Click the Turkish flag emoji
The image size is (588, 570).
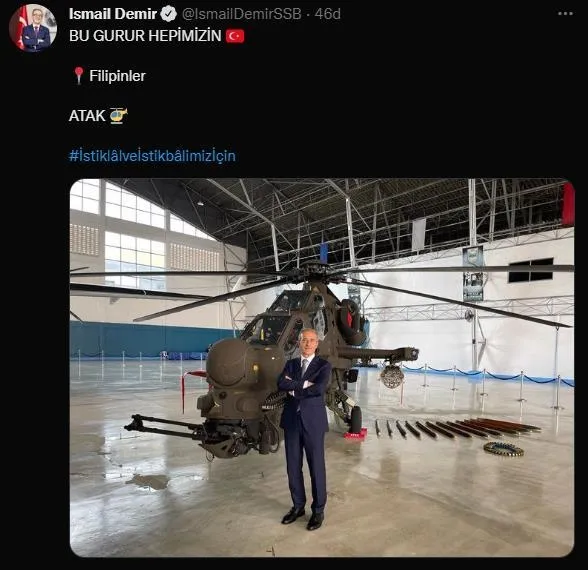(235, 36)
